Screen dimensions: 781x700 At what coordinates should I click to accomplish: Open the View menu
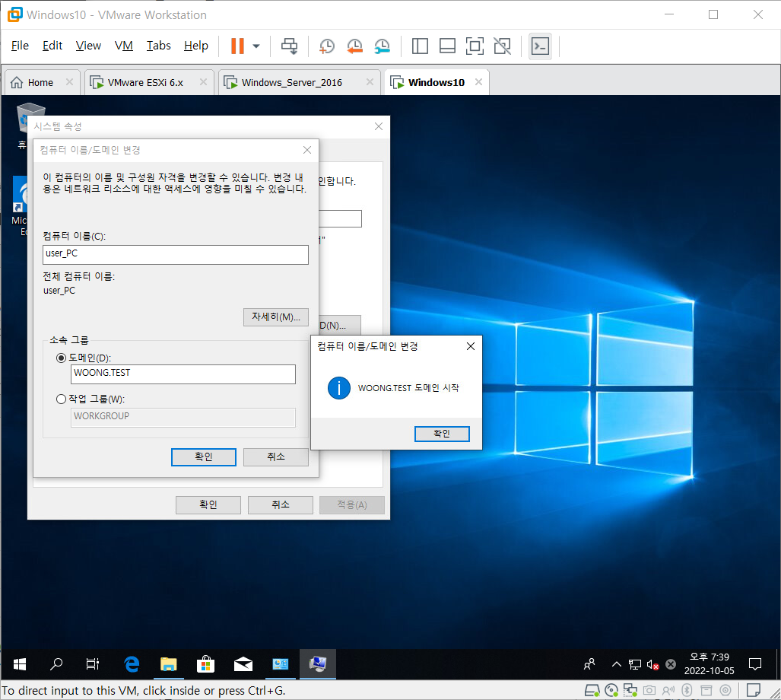pyautogui.click(x=88, y=46)
